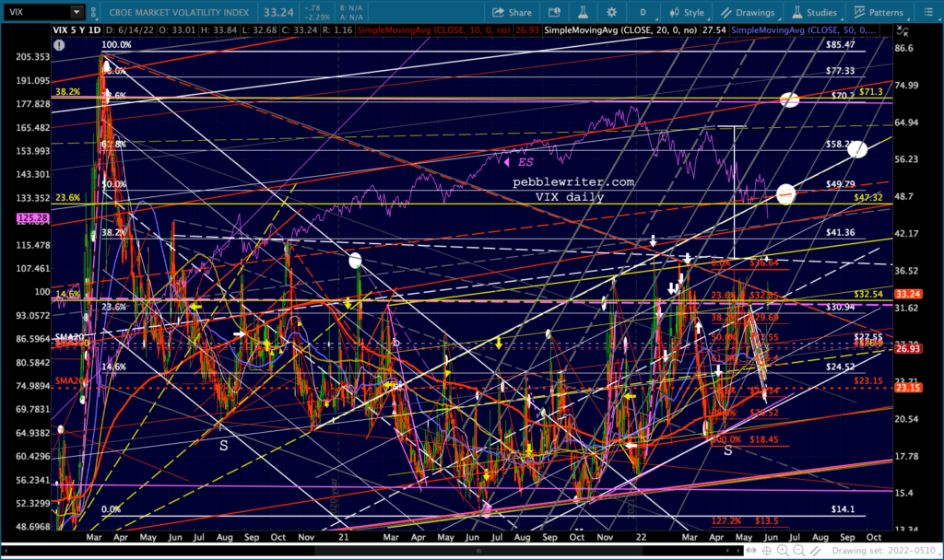The image size is (944, 560).
Task: Click the last price 33.24 in the top bar
Action: coord(278,12)
